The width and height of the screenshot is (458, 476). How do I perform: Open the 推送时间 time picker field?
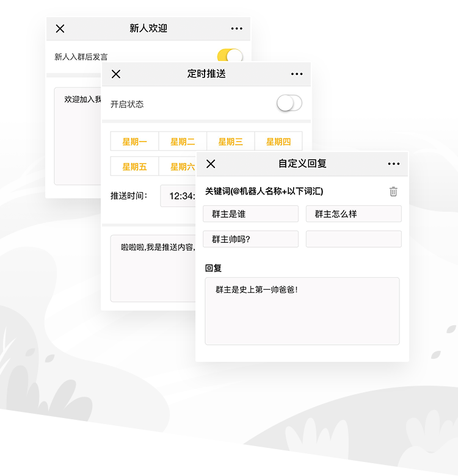click(x=178, y=196)
